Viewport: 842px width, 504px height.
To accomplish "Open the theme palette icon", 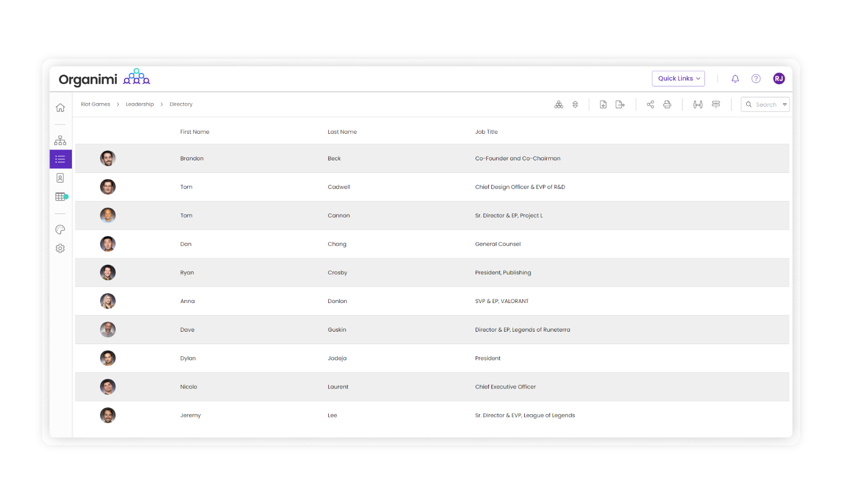I will pyautogui.click(x=60, y=230).
